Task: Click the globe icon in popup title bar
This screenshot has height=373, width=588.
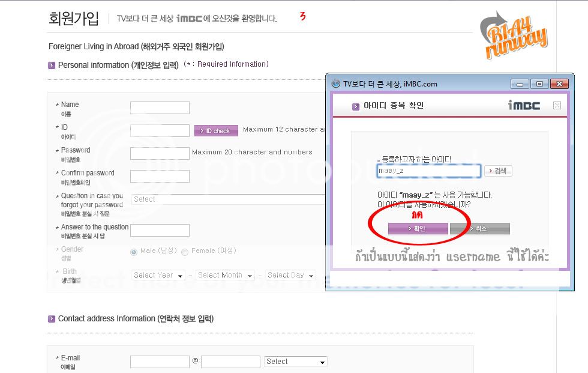Action: click(335, 84)
